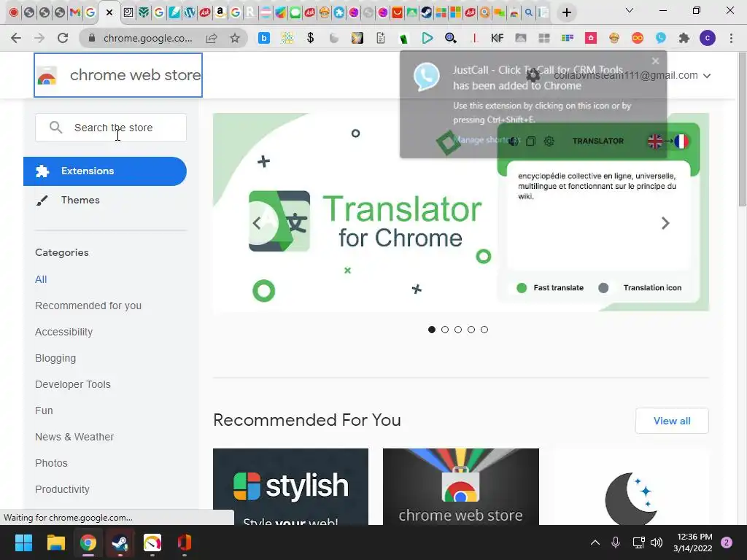The image size is (747, 560).
Task: Open the Stylish extension card
Action: [x=290, y=486]
